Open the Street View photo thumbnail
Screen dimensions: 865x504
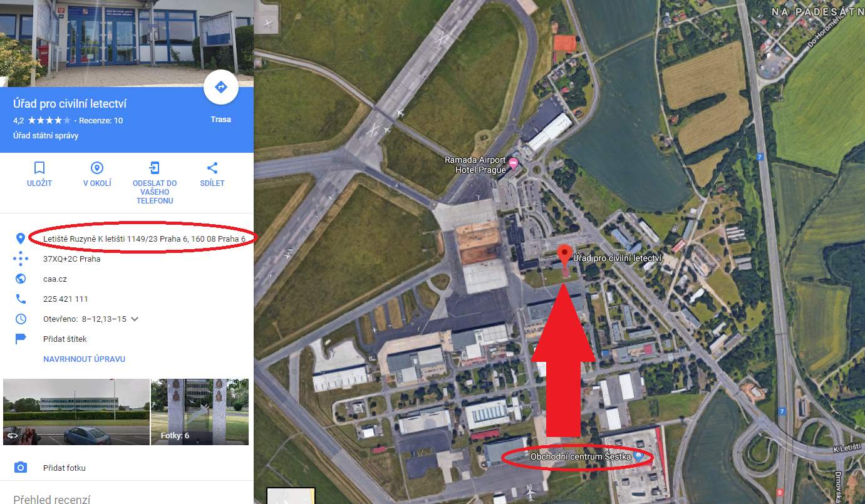[x=76, y=412]
